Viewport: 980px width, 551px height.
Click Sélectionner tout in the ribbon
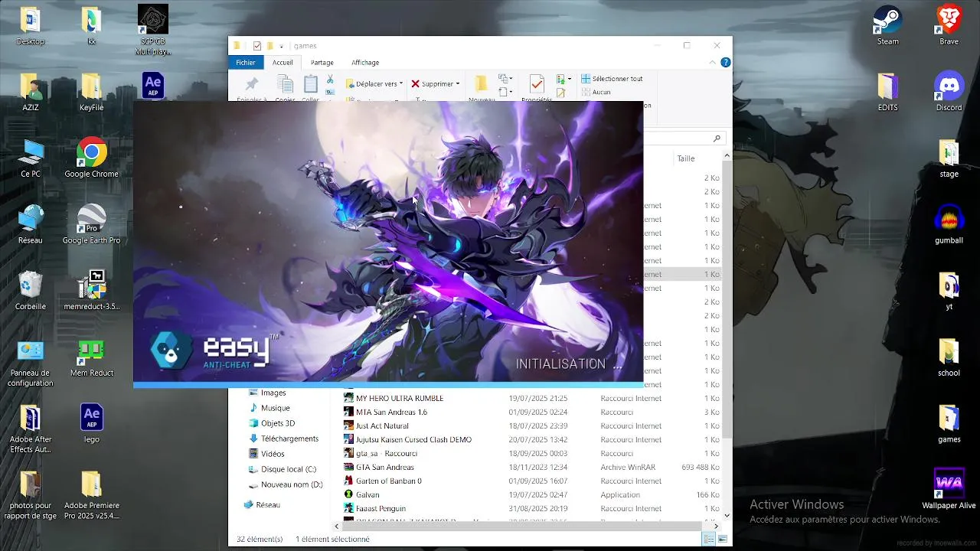point(612,79)
